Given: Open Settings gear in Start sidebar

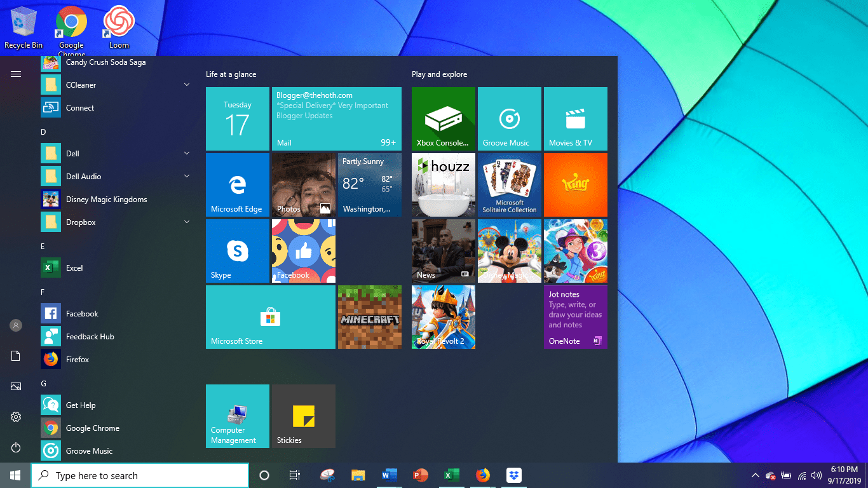Looking at the screenshot, I should point(16,417).
